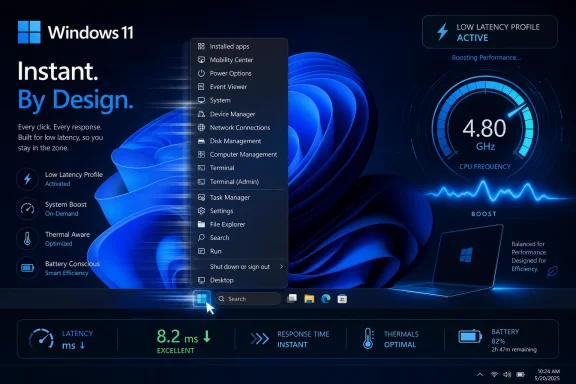The image size is (576, 384).
Task: Click the Response Time arrows icon
Action: 259,339
